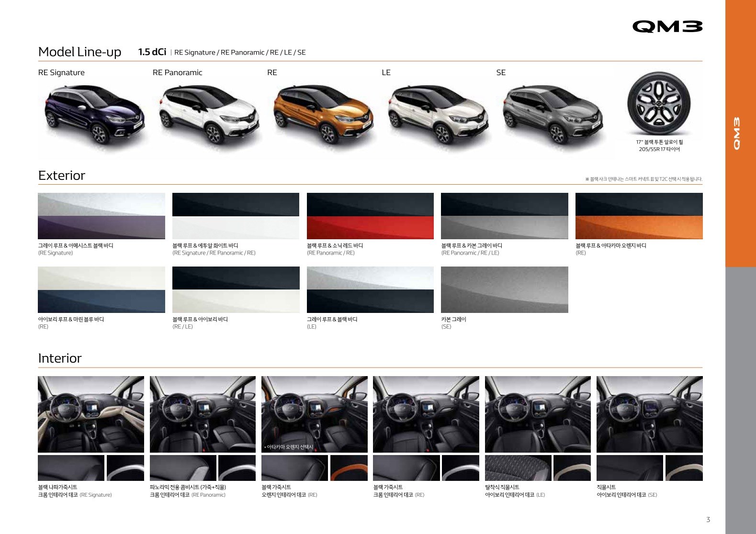
Task: Click the Model Line-up heading
Action: pos(79,52)
